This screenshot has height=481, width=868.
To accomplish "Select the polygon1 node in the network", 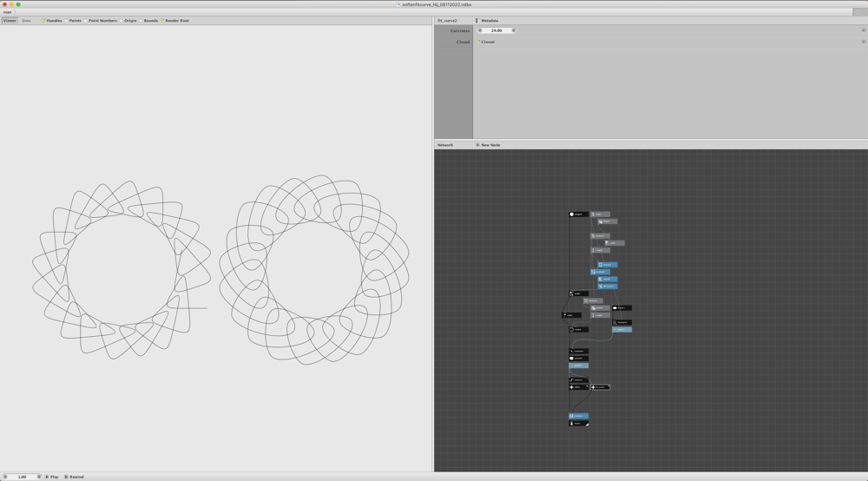I will pos(578,214).
